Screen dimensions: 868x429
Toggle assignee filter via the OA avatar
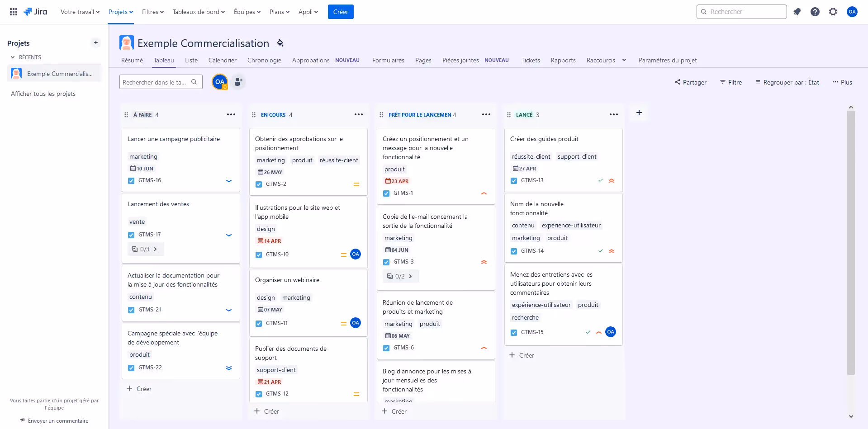[219, 82]
